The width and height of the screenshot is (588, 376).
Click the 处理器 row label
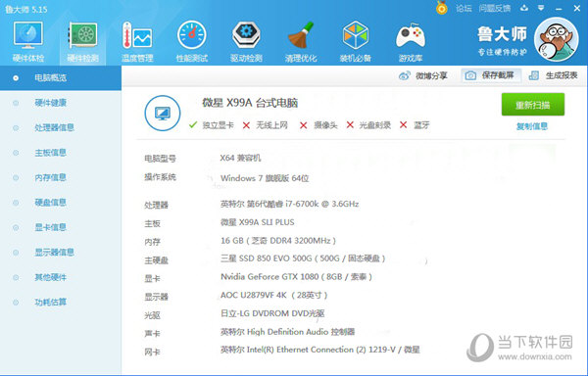click(157, 205)
